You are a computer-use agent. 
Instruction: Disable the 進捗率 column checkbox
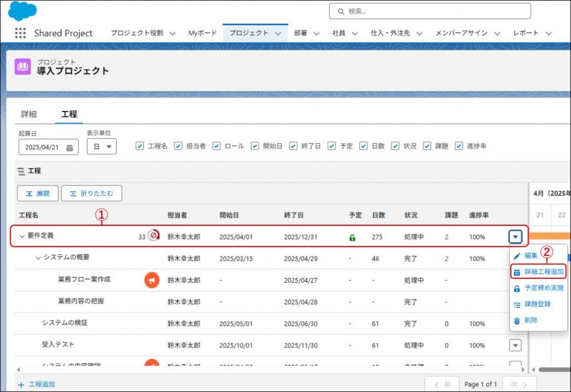coord(459,146)
